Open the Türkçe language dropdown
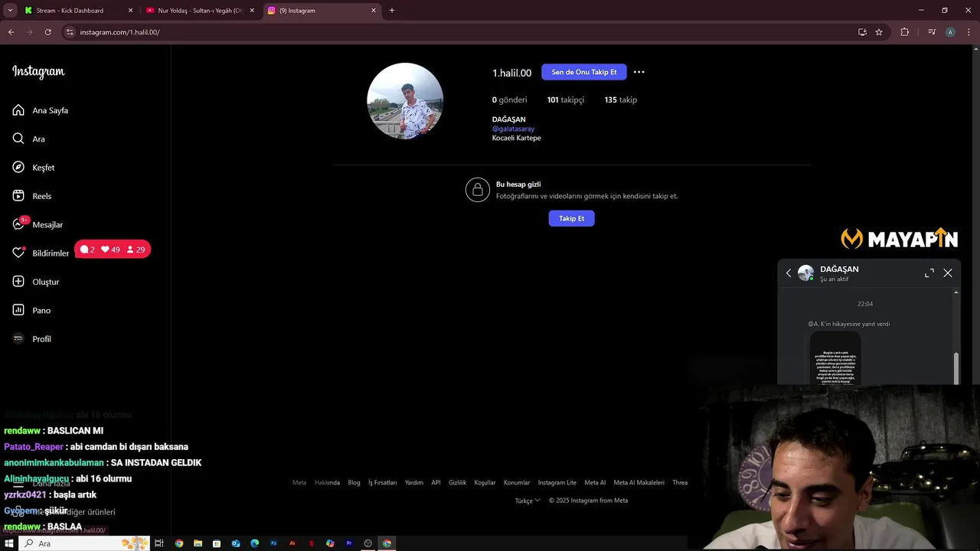This screenshot has width=980, height=551. (x=528, y=500)
